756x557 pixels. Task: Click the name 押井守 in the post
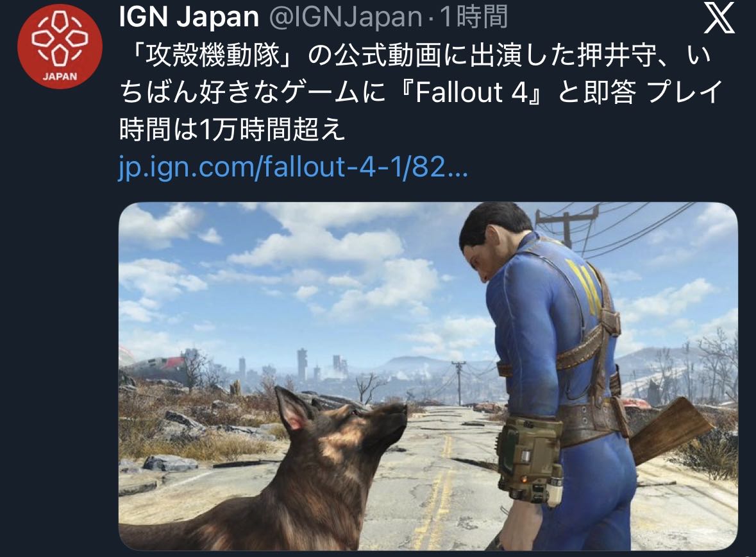point(617,55)
